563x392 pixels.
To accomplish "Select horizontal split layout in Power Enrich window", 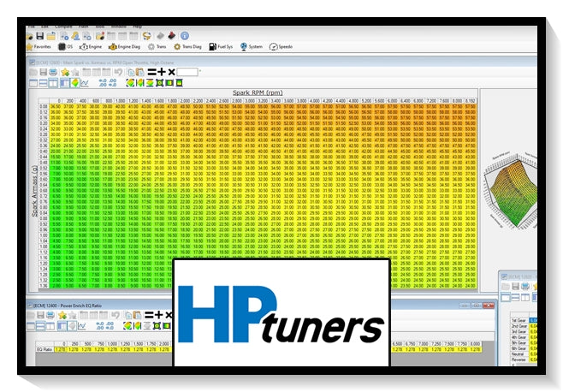I will (x=40, y=326).
